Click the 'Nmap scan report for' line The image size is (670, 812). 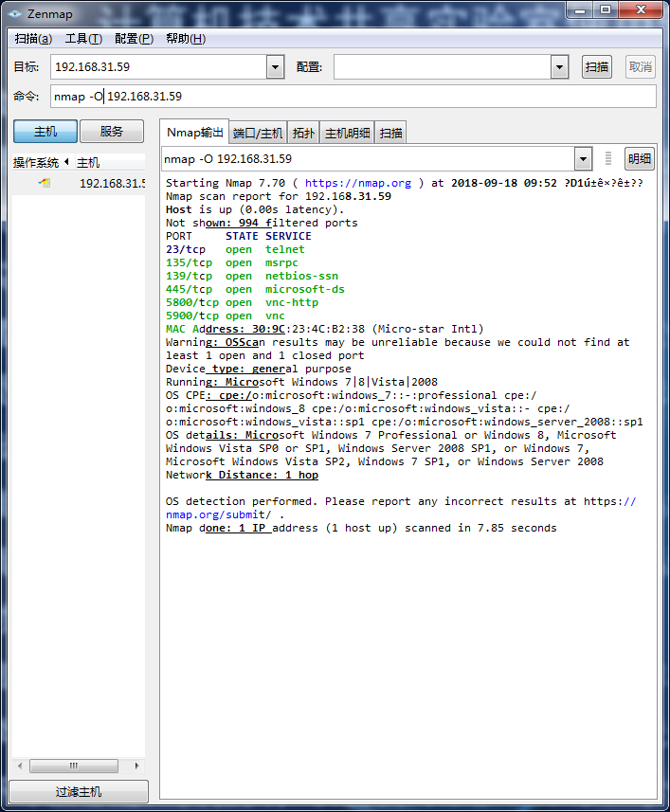click(x=279, y=196)
